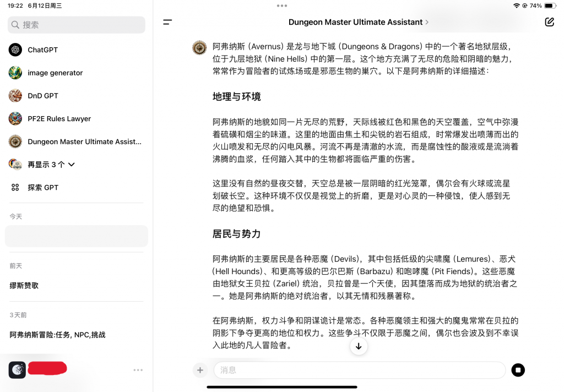Expand the '再显示 3 个' list
This screenshot has height=392, width=564.
coord(51,165)
